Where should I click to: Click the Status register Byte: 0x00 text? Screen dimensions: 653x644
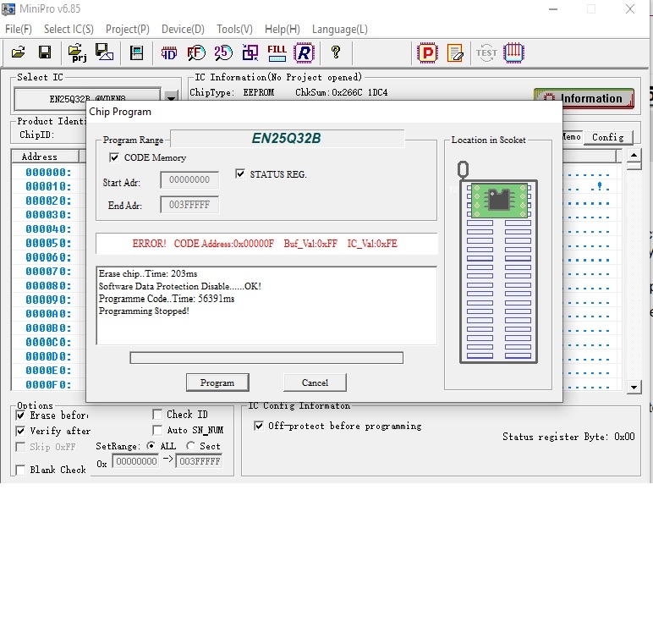tap(568, 437)
